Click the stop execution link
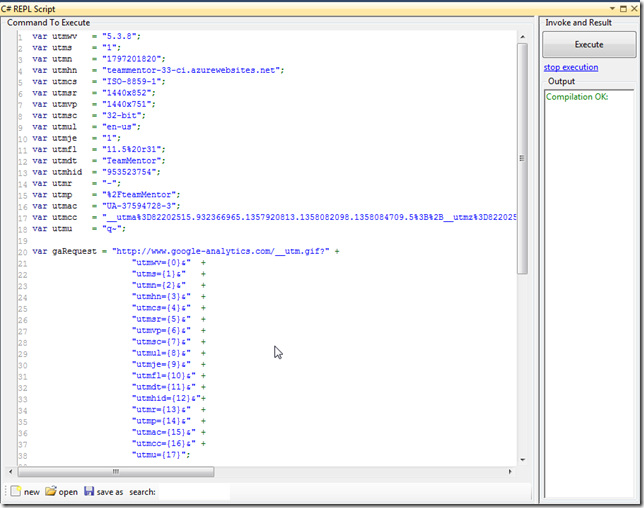 (x=570, y=67)
